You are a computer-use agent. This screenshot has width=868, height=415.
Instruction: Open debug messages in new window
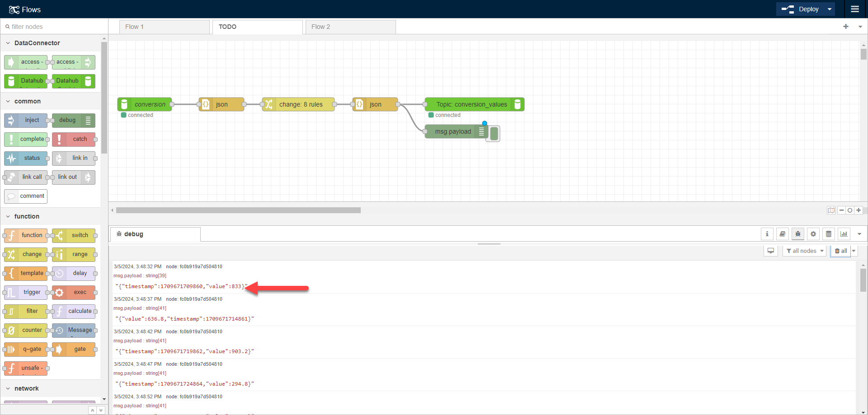pyautogui.click(x=771, y=251)
